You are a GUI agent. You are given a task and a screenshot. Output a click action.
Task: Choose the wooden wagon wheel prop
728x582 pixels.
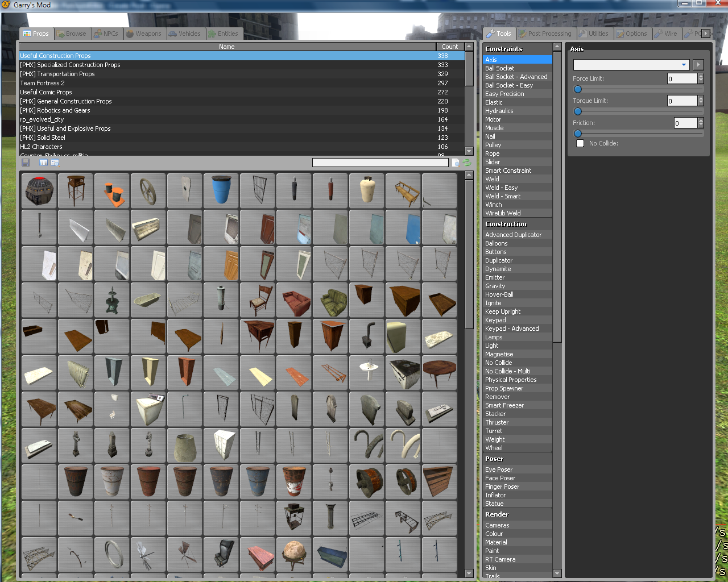pyautogui.click(x=148, y=191)
